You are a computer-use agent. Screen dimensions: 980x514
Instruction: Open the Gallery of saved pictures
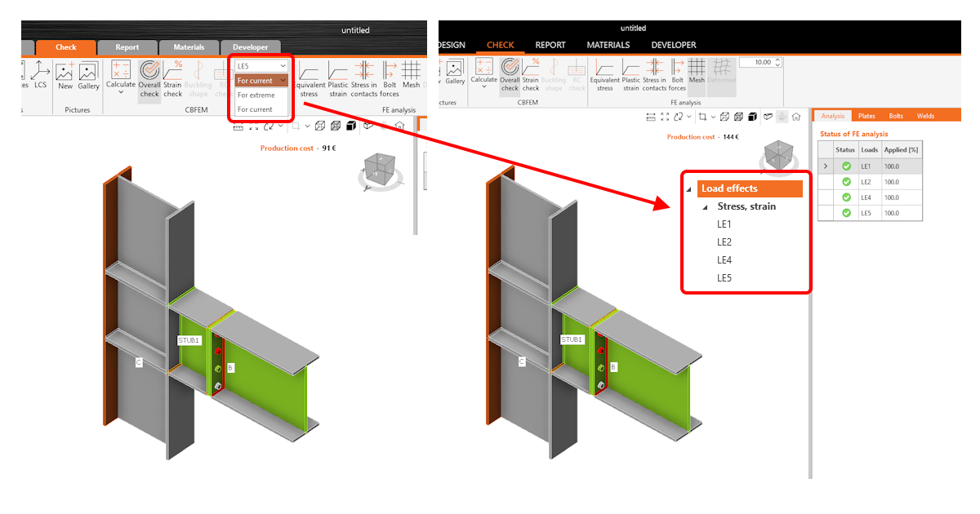tap(454, 75)
